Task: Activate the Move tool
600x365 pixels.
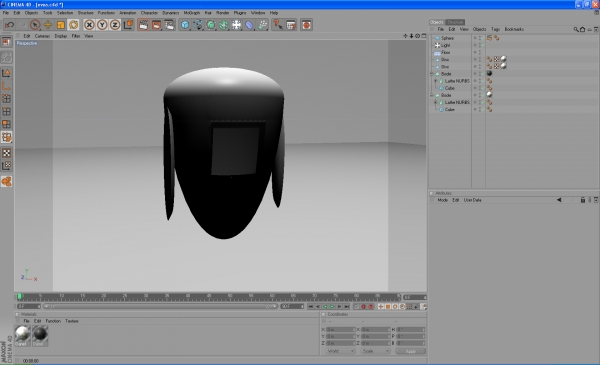Action: tap(48, 25)
